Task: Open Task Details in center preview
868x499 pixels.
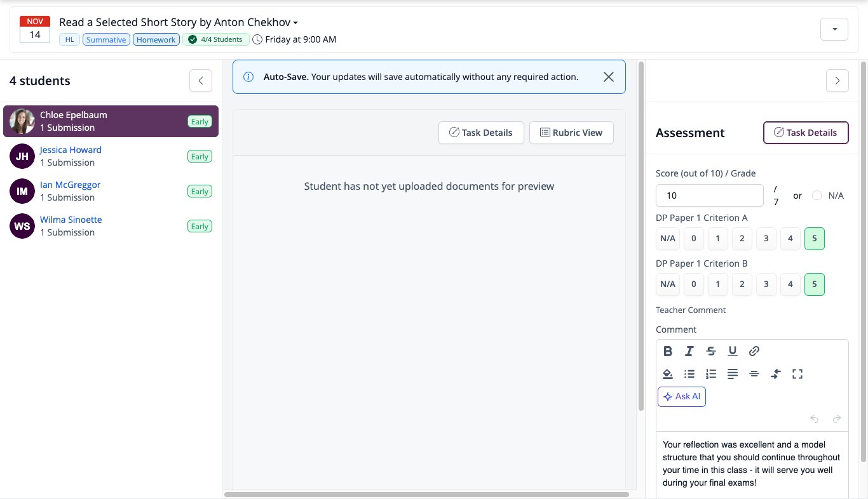Action: tap(481, 133)
